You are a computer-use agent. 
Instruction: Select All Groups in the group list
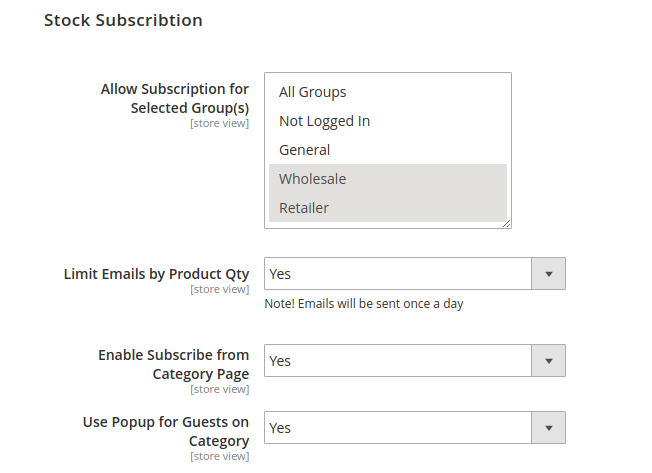(312, 92)
